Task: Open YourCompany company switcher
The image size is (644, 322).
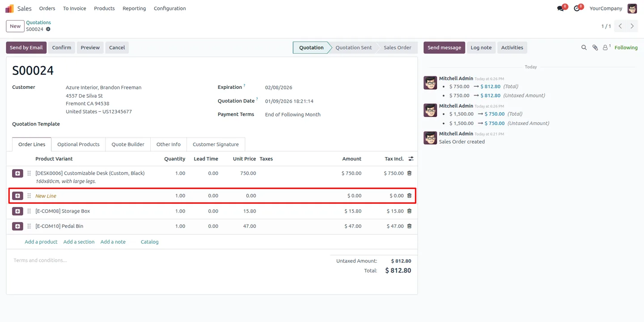Action: coord(606,8)
